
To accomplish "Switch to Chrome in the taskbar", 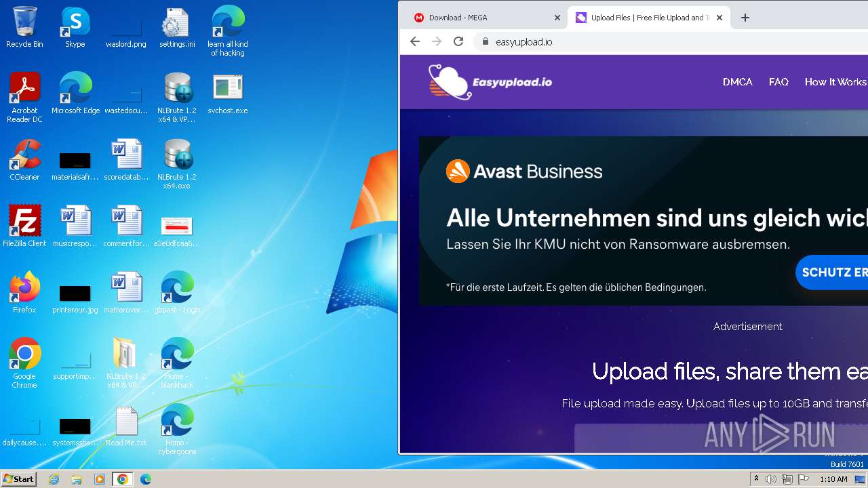I will pyautogui.click(x=123, y=479).
